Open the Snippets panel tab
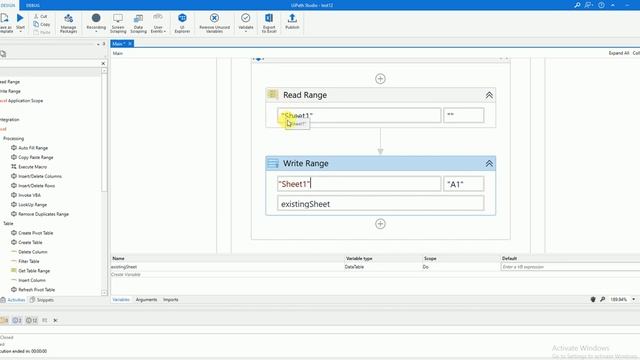 (x=42, y=300)
